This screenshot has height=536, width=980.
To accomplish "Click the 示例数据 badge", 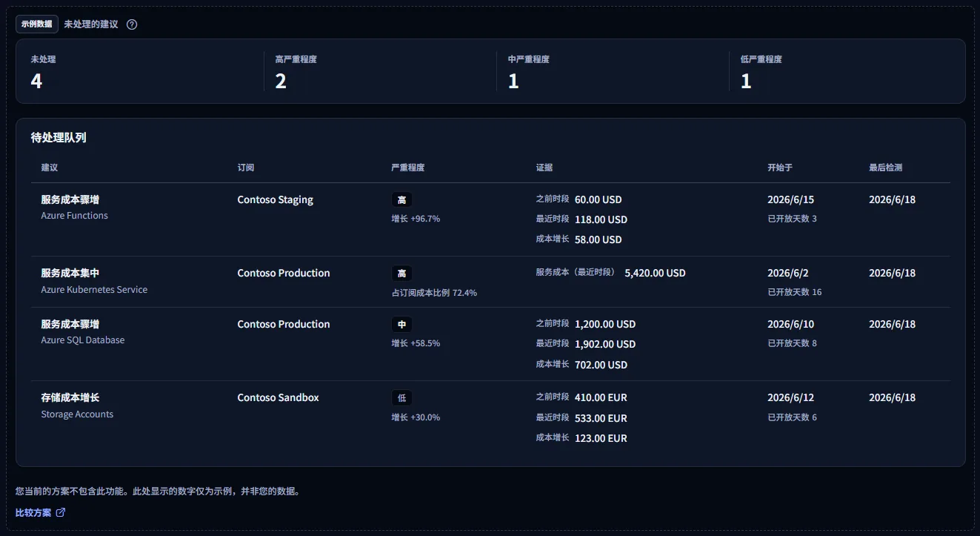I will tap(37, 24).
